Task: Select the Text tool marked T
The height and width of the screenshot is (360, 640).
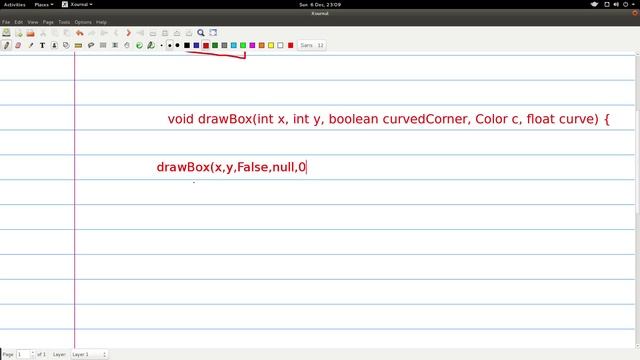Action: tap(42, 45)
